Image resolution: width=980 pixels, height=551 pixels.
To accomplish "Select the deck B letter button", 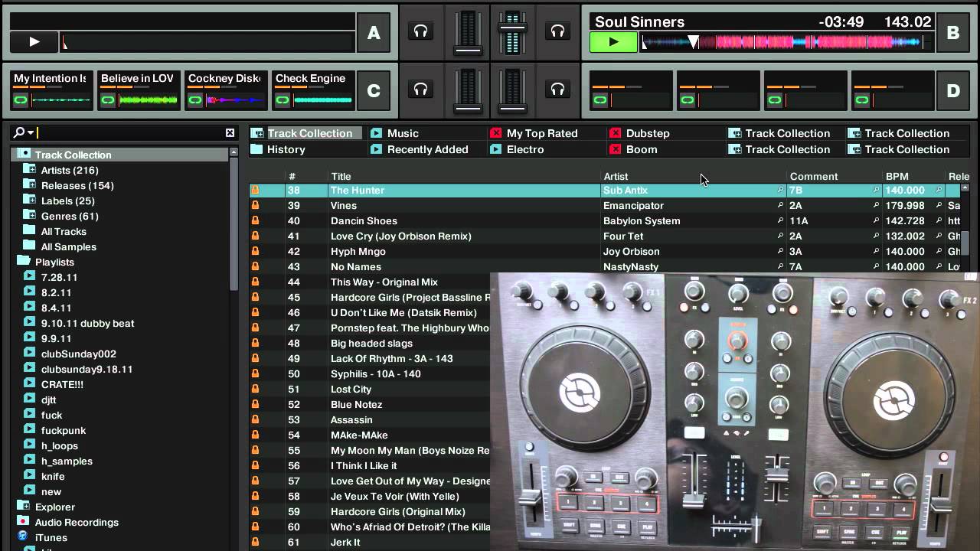I will [x=953, y=33].
